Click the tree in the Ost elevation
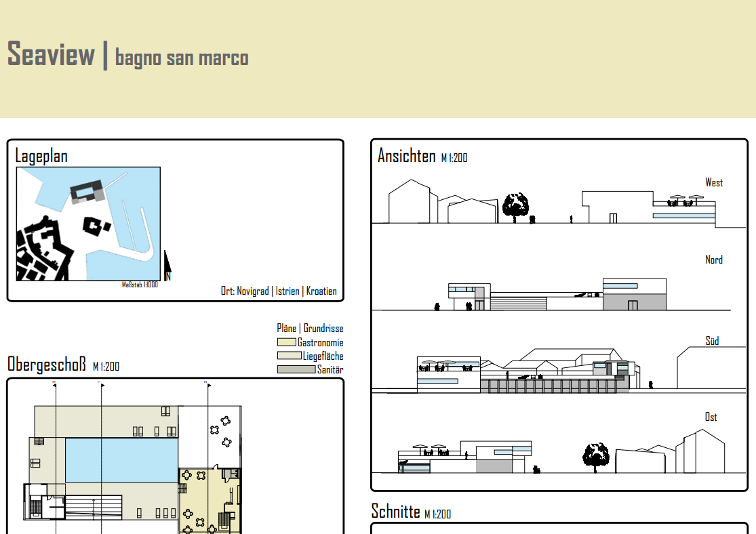This screenshot has width=756, height=534. [596, 456]
